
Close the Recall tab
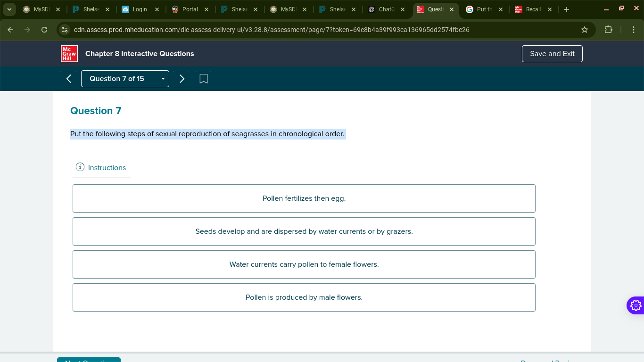(x=550, y=9)
